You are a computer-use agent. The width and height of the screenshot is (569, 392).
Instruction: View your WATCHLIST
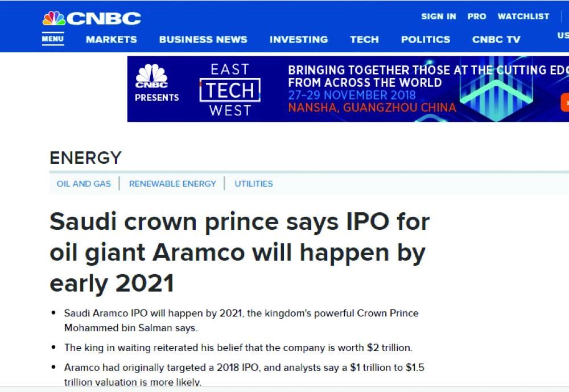[x=523, y=16]
